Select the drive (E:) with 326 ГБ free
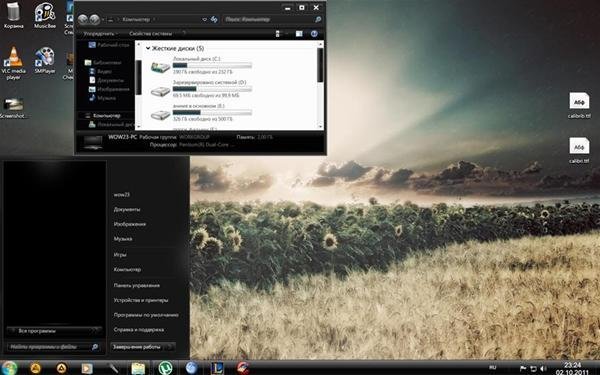Image resolution: width=600 pixels, height=375 pixels. click(201, 112)
